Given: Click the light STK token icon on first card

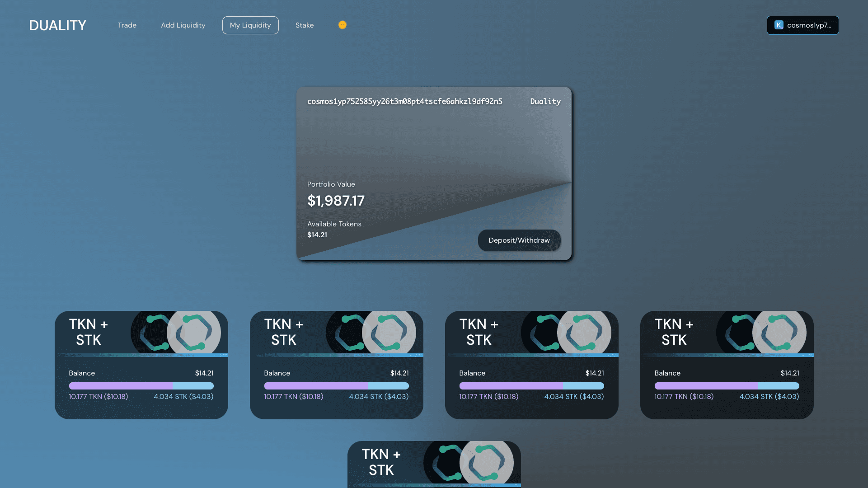Looking at the screenshot, I should [x=195, y=333].
